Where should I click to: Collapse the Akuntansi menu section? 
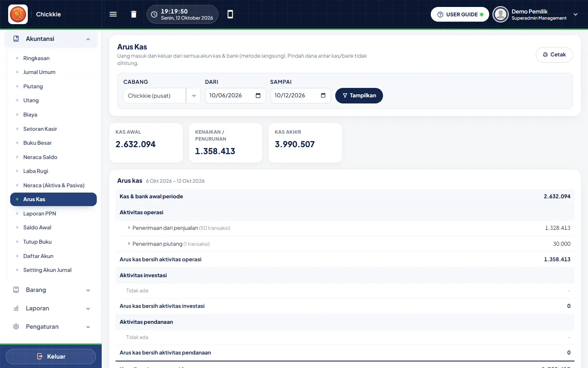[88, 39]
